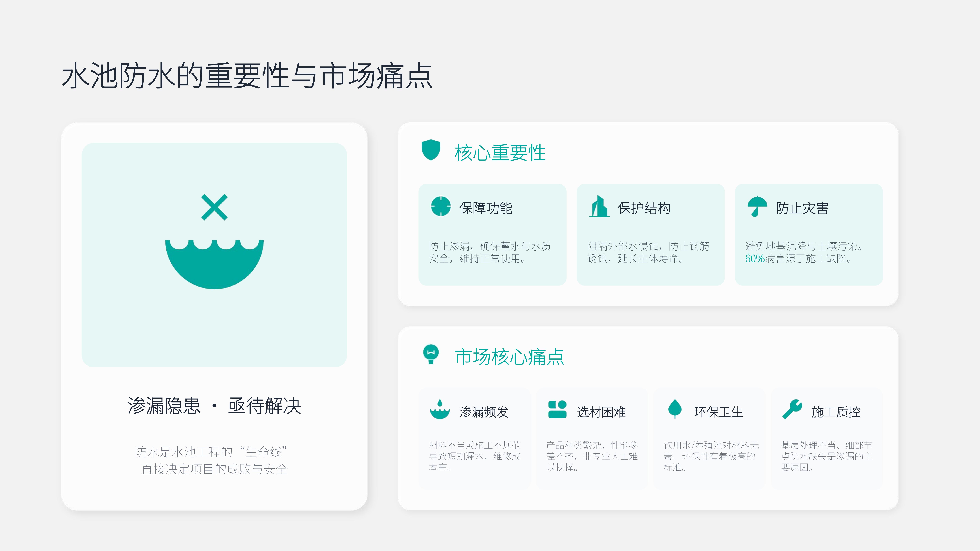Click the building icon next to 保护结构
980x551 pixels.
tap(599, 206)
